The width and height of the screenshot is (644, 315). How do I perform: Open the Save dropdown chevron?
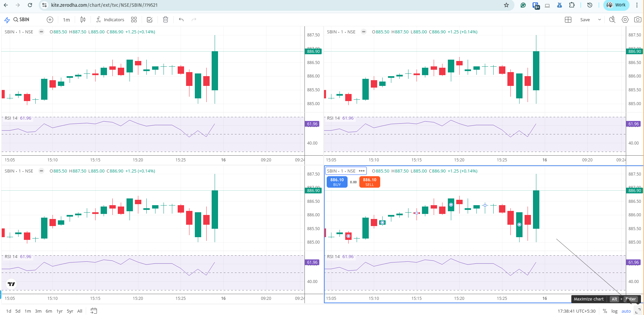coord(600,20)
